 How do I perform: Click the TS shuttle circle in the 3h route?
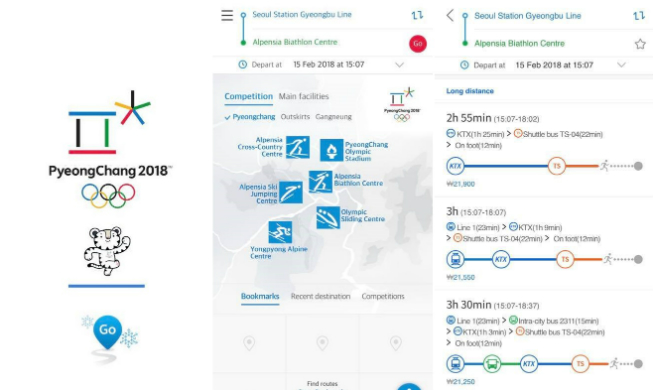coord(565,259)
